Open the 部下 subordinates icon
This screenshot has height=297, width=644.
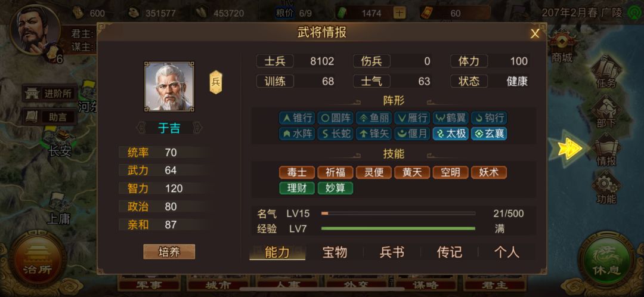pyautogui.click(x=606, y=112)
